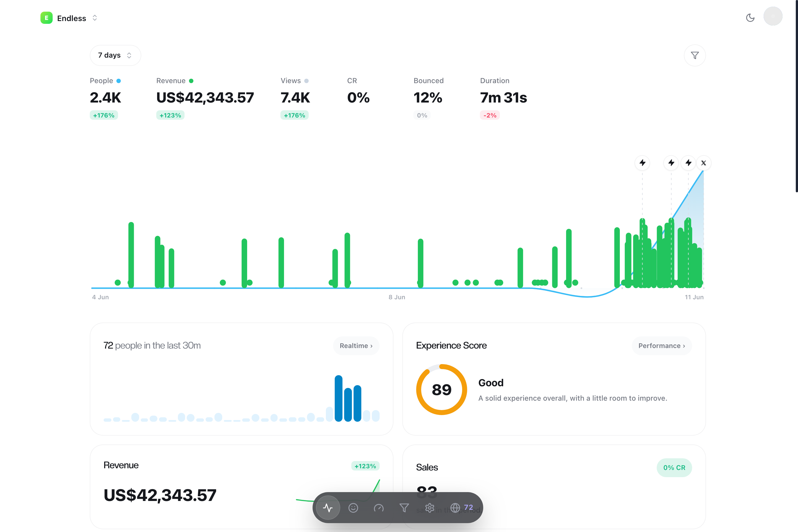Image resolution: width=798 pixels, height=532 pixels.
Task: Open the filter funnel button at top right
Action: coord(695,55)
